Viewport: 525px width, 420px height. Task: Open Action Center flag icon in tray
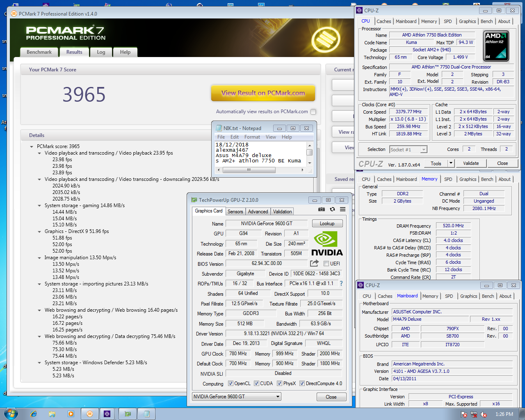tap(464, 414)
